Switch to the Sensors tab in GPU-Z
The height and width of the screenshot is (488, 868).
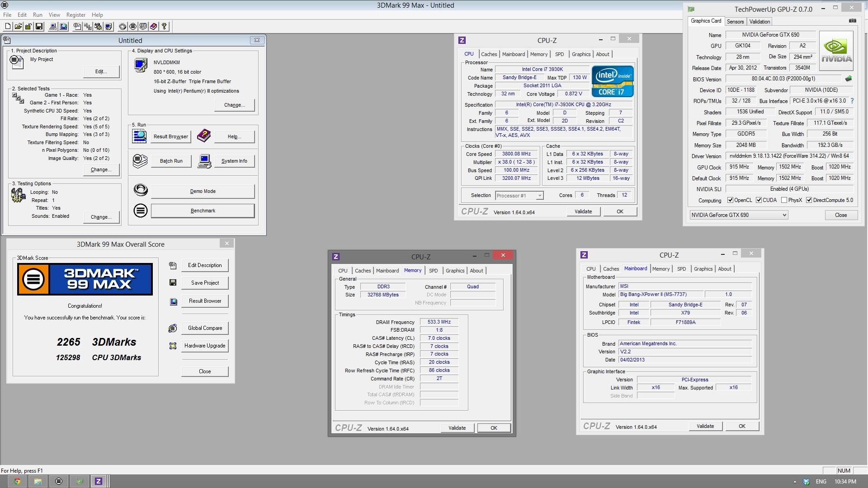click(x=735, y=22)
